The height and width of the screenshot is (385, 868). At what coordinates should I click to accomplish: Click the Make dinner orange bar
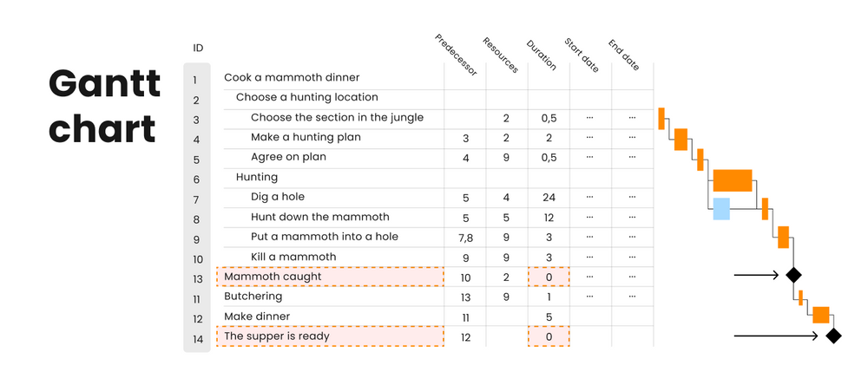click(820, 315)
